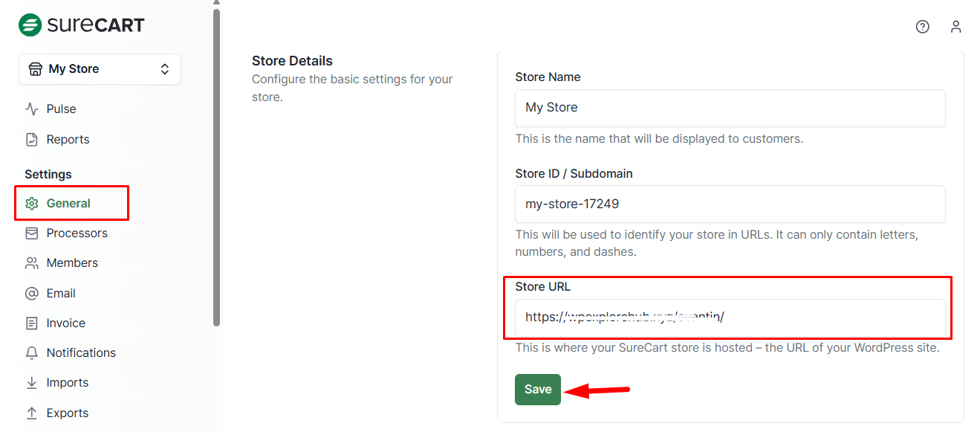Image resolution: width=980 pixels, height=432 pixels.
Task: Click the Notifications bell icon
Action: tap(31, 353)
